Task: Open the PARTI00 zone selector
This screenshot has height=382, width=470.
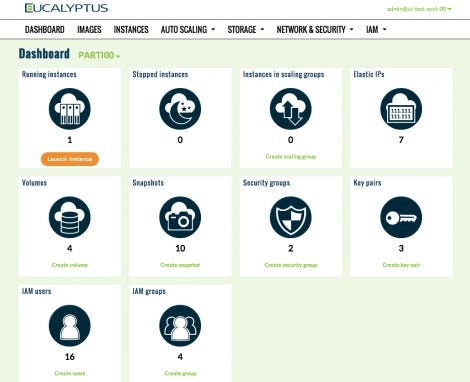Action: (99, 55)
